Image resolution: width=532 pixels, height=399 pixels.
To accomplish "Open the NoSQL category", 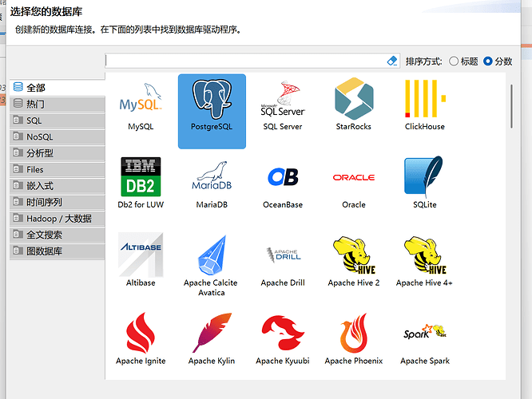I will pos(58,136).
